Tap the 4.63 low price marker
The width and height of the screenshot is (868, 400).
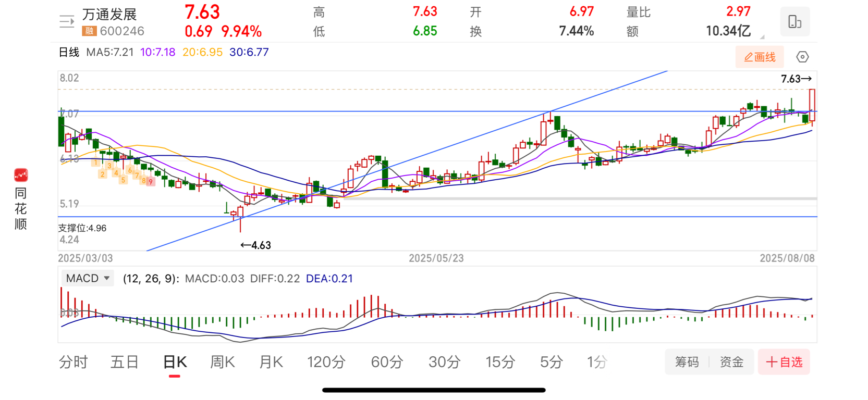pyautogui.click(x=255, y=245)
